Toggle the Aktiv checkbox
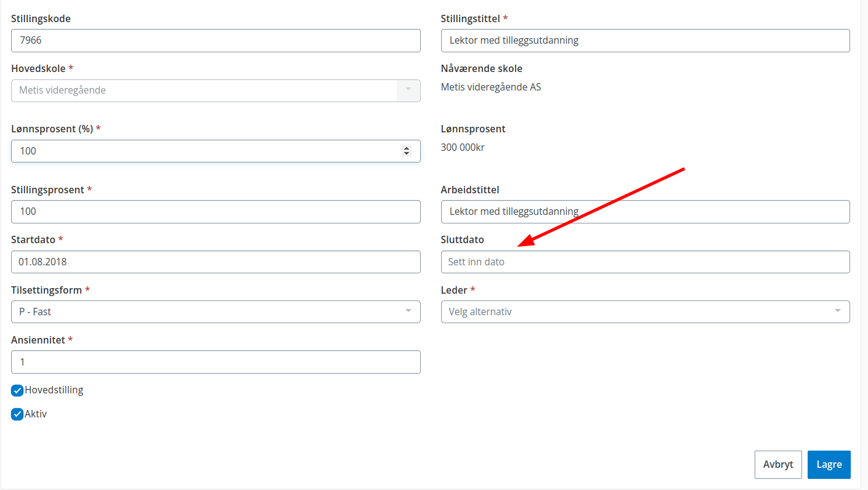Screen dimensions: 868x490 coord(17,414)
